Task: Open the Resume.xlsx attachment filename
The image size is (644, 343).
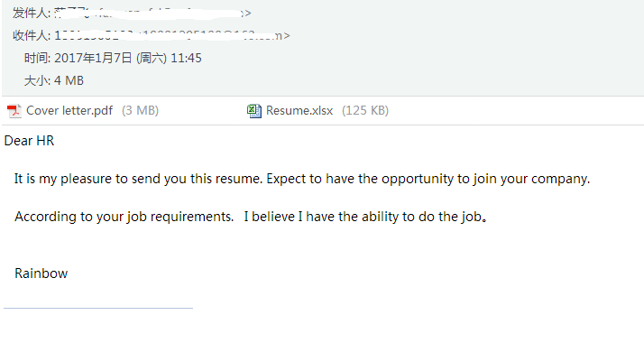Action: click(299, 110)
